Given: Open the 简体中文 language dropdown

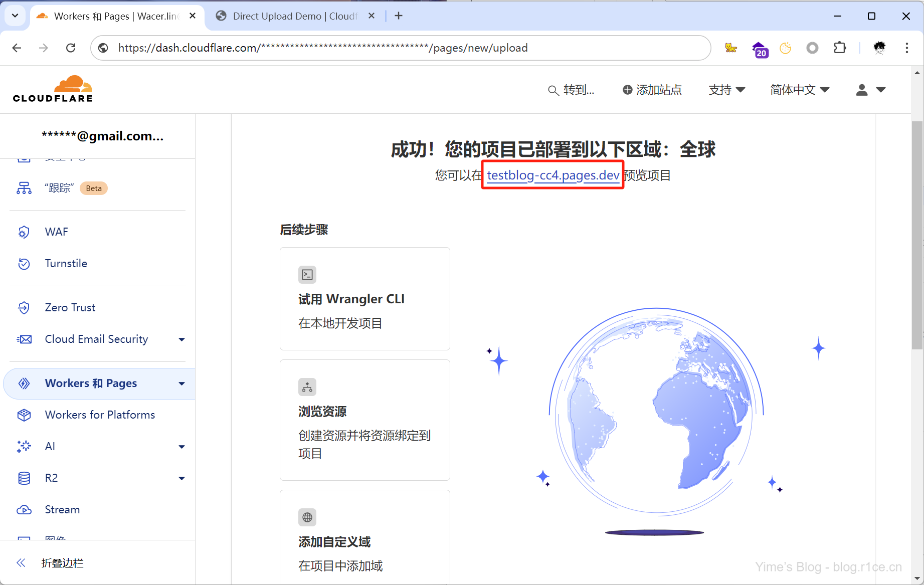Looking at the screenshot, I should click(x=799, y=90).
